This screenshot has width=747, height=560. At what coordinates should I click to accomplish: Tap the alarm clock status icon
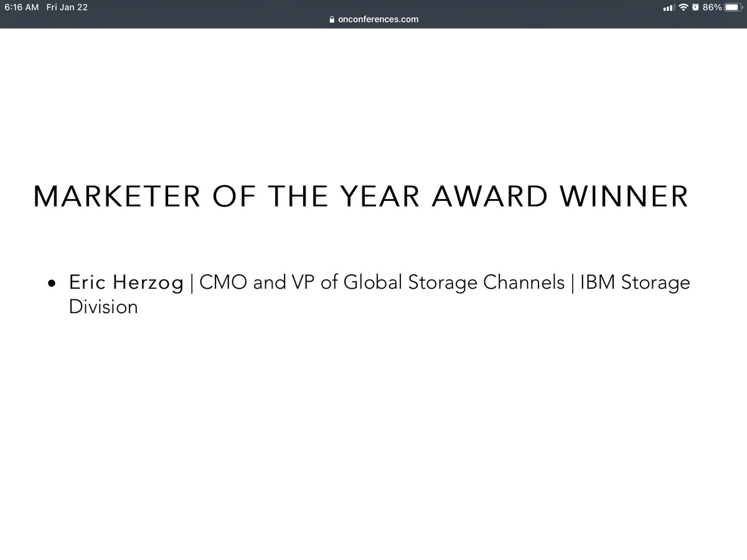click(x=695, y=7)
